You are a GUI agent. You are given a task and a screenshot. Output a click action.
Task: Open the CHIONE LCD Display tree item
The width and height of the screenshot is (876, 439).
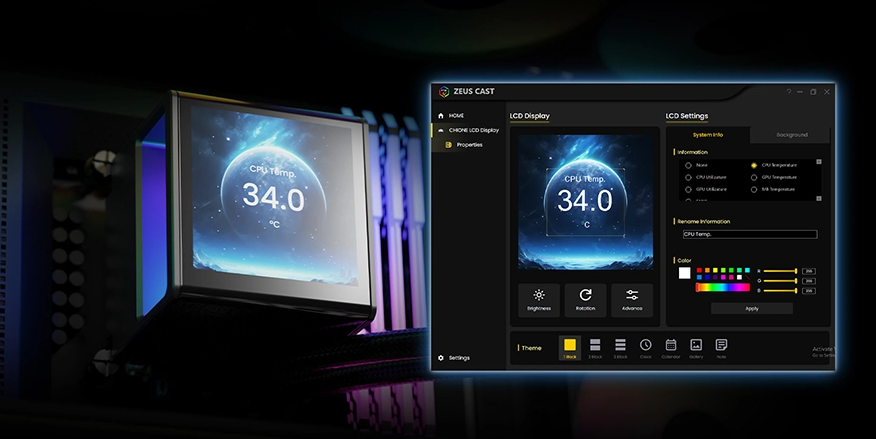[473, 130]
